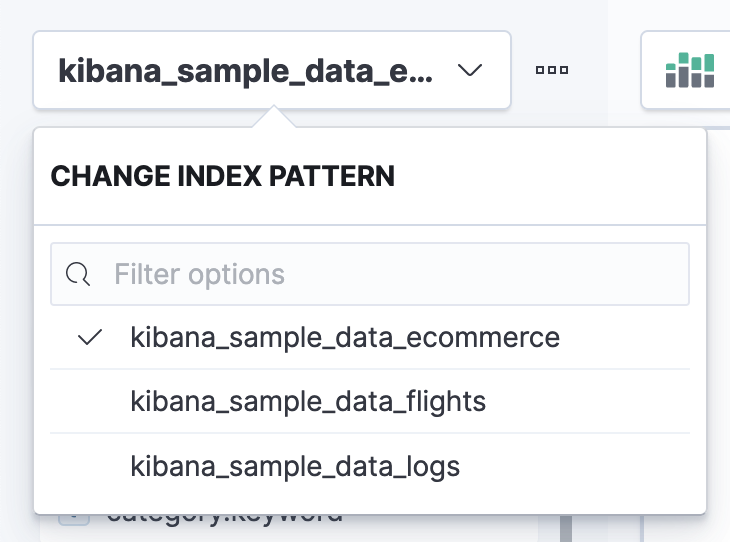Focus the Filter options search field

pyautogui.click(x=370, y=274)
